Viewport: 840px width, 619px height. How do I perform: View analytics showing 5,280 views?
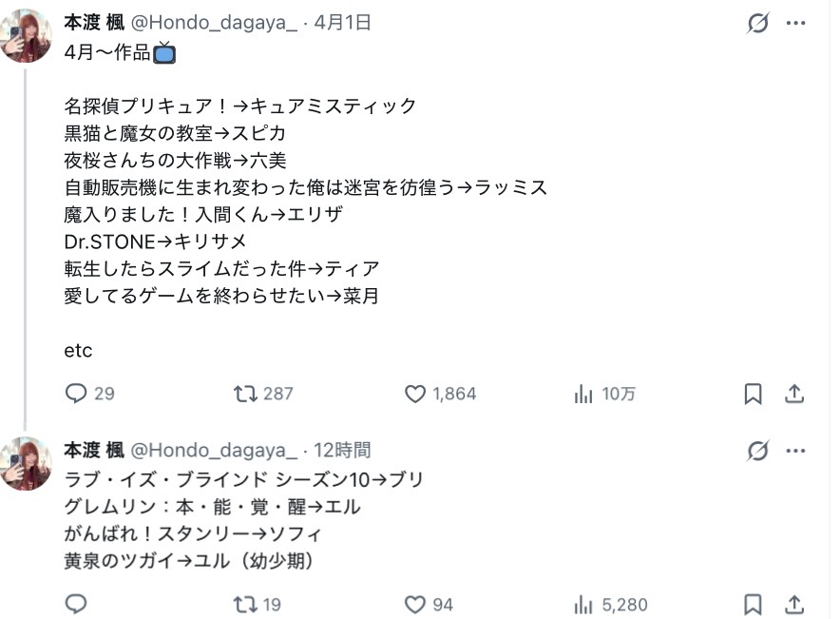tap(583, 604)
